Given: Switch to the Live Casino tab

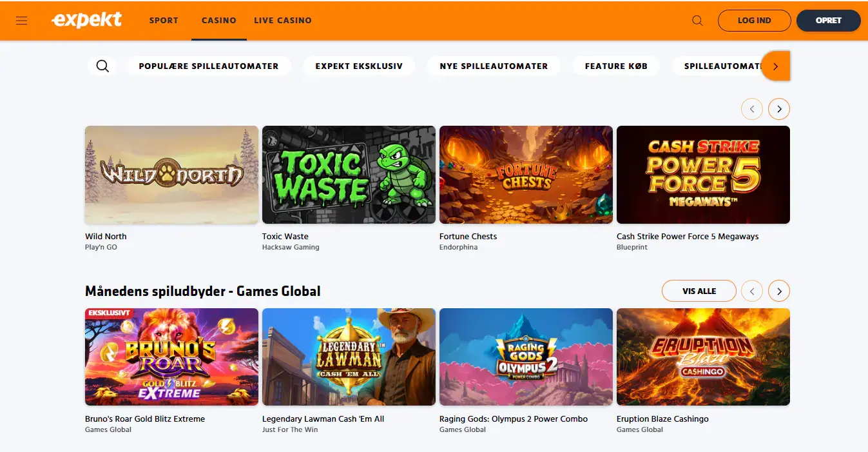Looking at the screenshot, I should pyautogui.click(x=283, y=20).
